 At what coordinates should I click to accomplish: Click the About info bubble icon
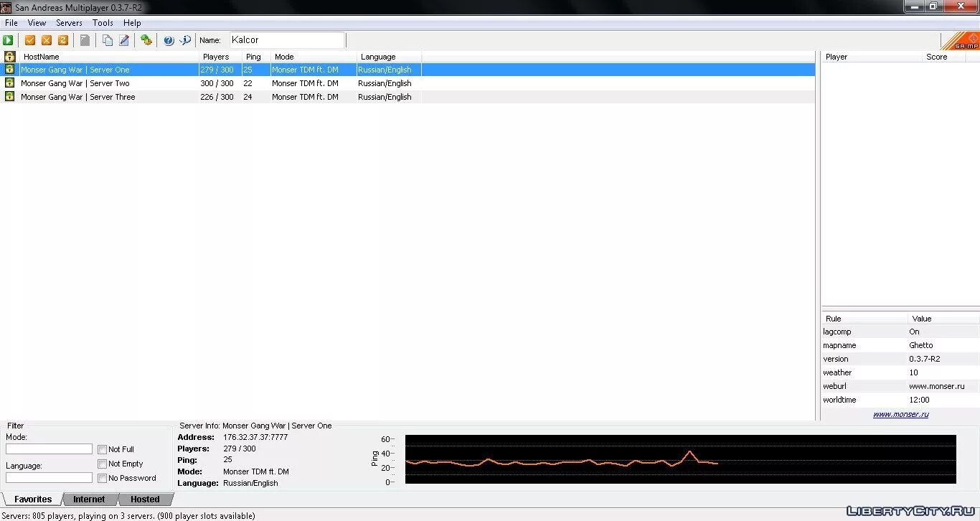pyautogui.click(x=185, y=40)
